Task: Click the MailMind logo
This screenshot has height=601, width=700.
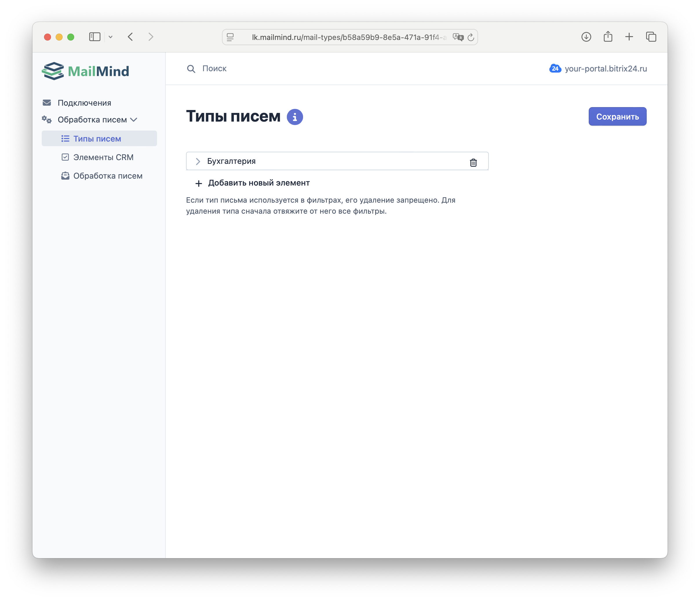Action: coord(85,71)
